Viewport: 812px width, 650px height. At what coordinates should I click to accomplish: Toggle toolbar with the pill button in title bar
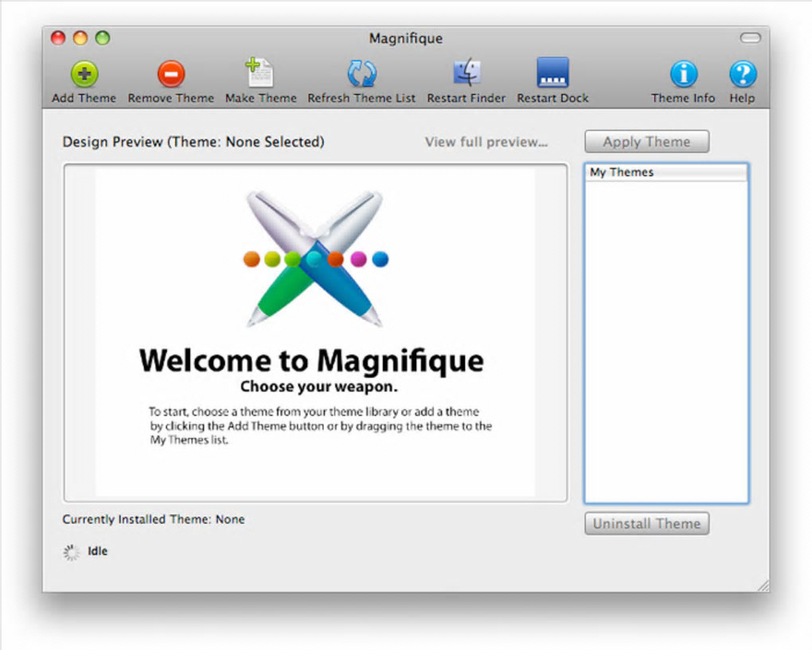[x=750, y=37]
